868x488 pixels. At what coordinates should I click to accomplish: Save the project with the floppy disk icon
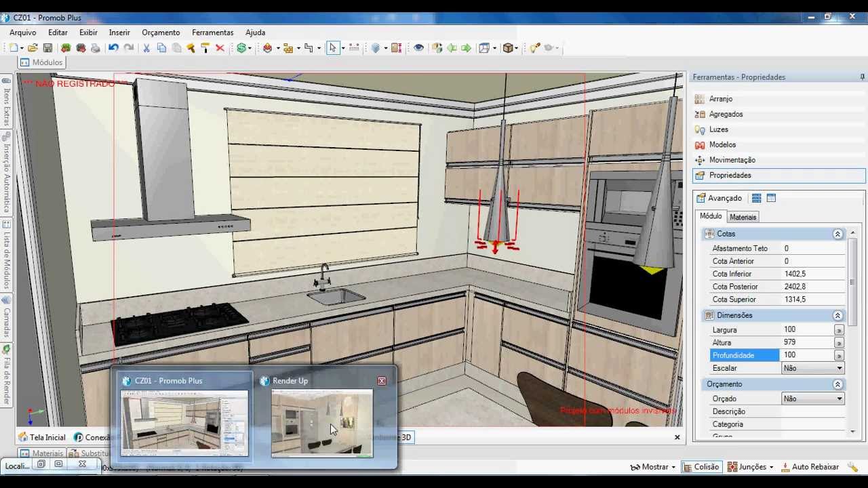(47, 47)
